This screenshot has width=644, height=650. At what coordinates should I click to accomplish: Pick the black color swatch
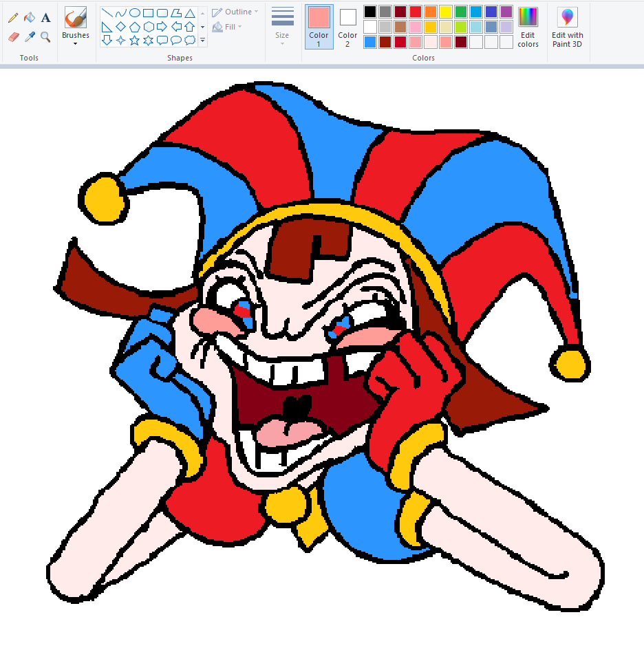(370, 12)
